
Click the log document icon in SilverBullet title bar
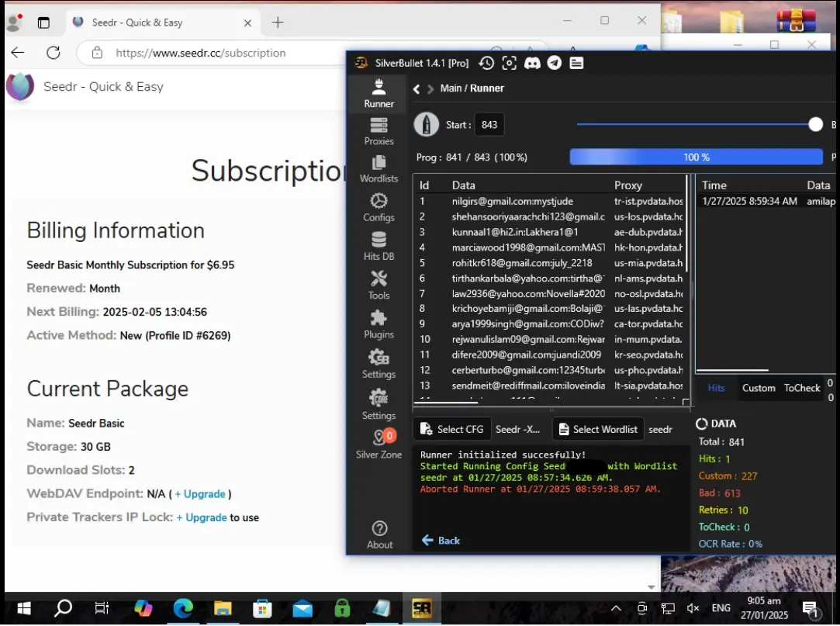(x=576, y=64)
